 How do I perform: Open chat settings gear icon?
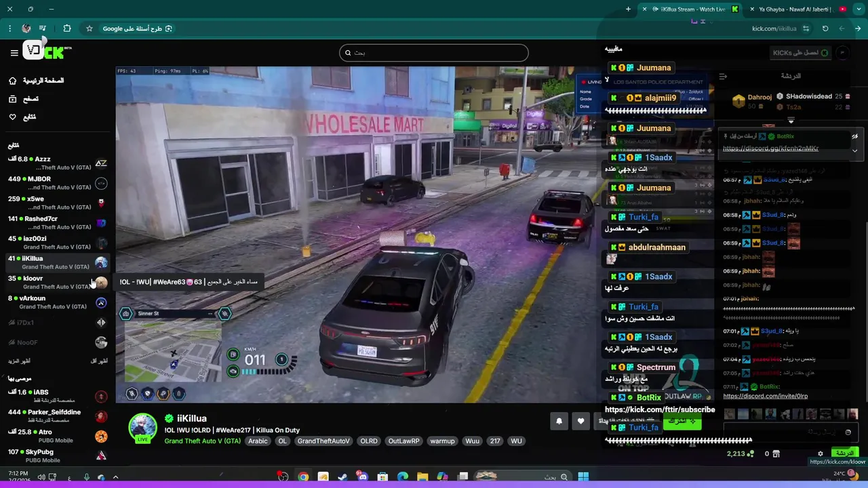(x=821, y=453)
